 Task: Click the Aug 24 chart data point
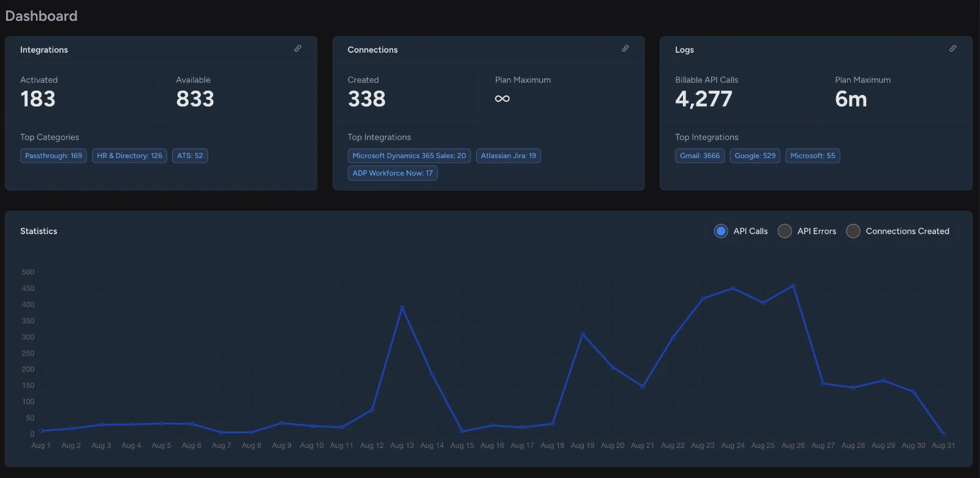[x=733, y=288]
